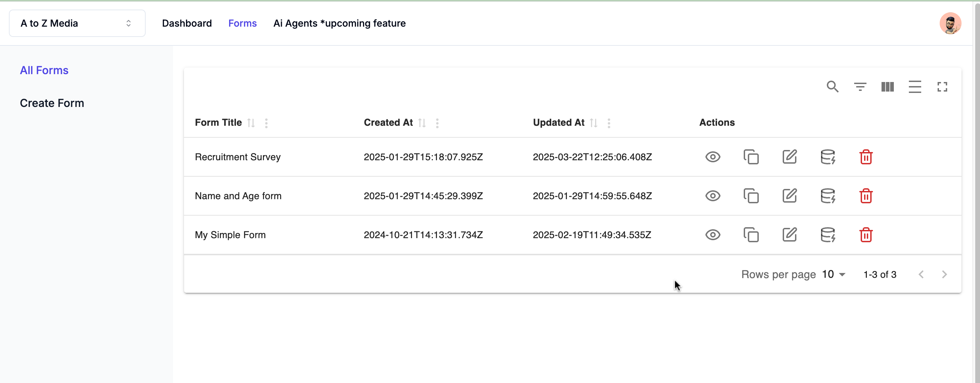Image resolution: width=980 pixels, height=383 pixels.
Task: Click Create Form in the sidebar
Action: point(52,103)
